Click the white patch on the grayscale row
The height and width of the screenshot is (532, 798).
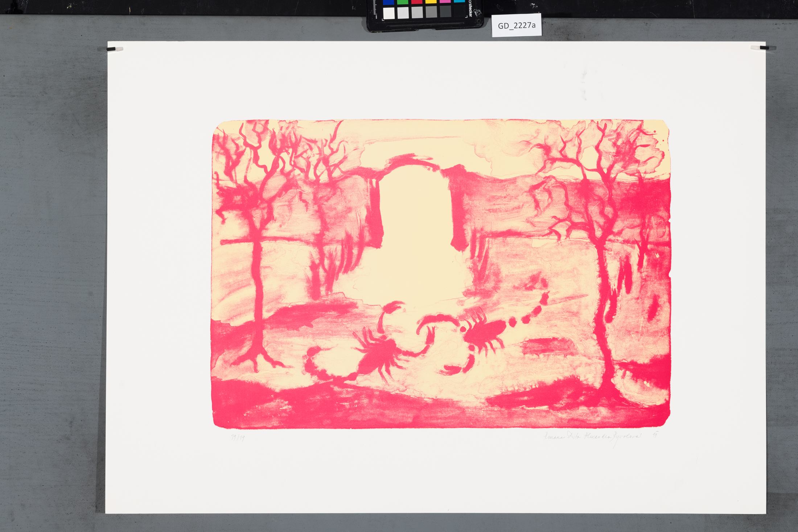tap(389, 13)
